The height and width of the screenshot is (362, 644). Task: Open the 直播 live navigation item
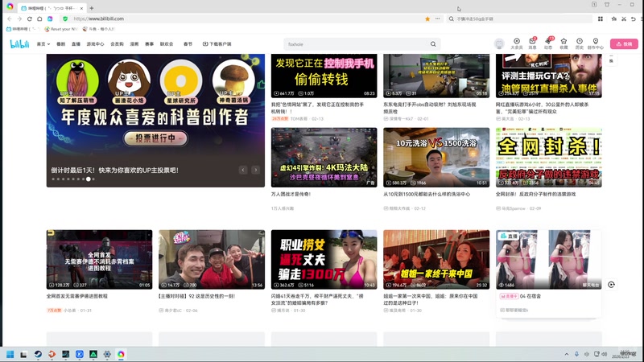[76, 44]
